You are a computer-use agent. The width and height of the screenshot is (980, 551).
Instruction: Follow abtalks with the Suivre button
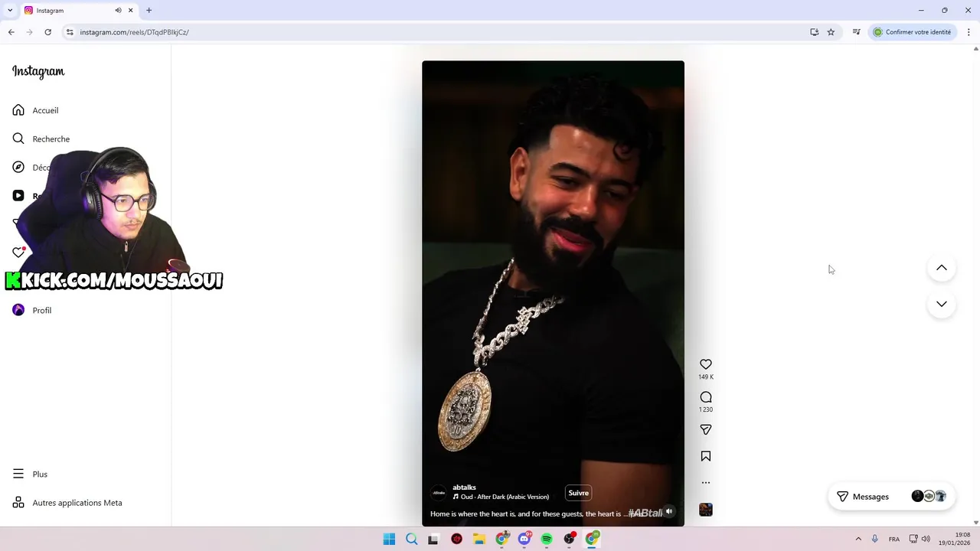click(578, 493)
